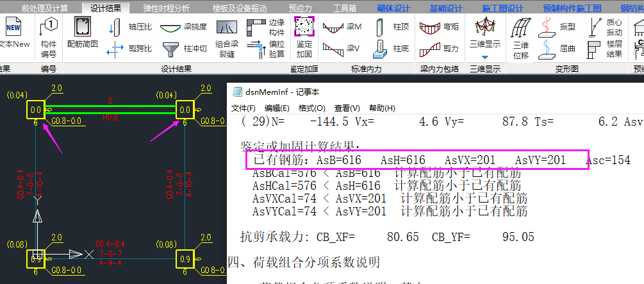Screen dimensions: 644x284
Task: Switch to the 设计结果 tab
Action: (106, 8)
